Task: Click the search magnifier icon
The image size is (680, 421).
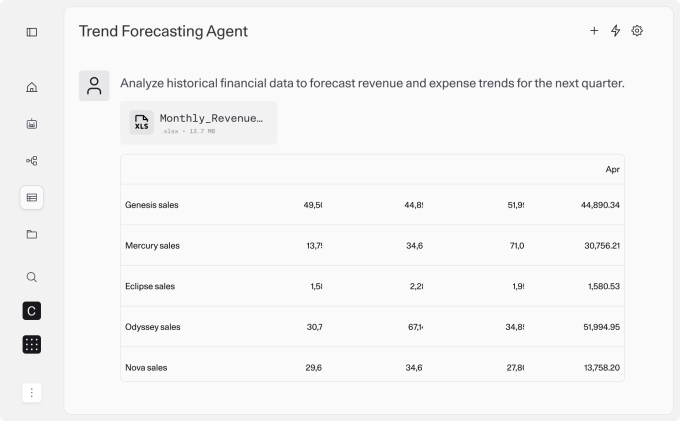Action: (x=32, y=277)
